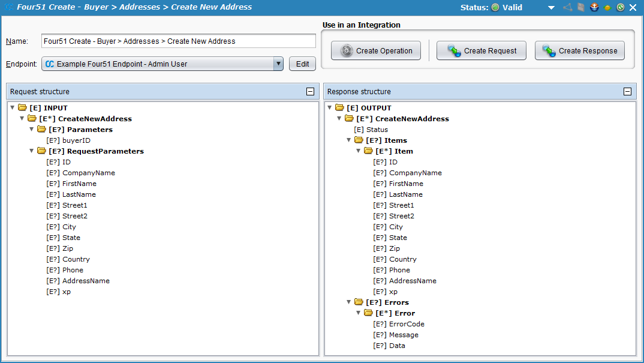This screenshot has width=644, height=363.
Task: Click into the Name text field
Action: coord(178,41)
